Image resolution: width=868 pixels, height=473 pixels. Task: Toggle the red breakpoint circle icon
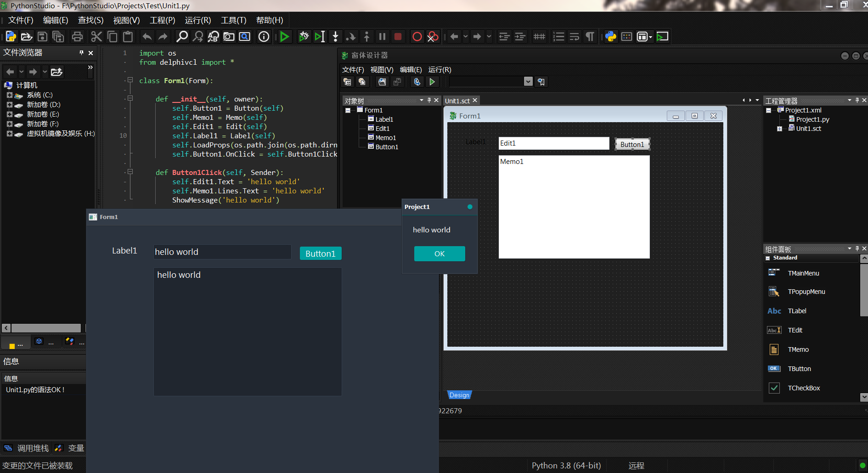click(417, 37)
